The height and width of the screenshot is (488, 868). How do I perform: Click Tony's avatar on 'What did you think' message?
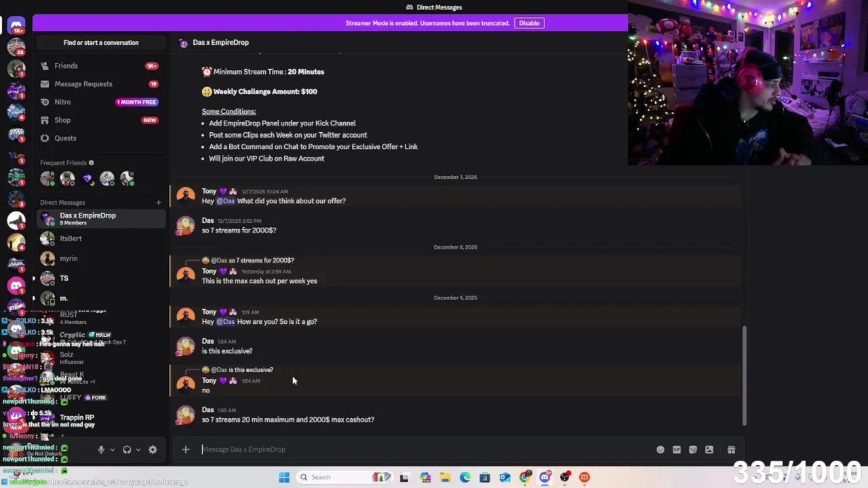[185, 196]
